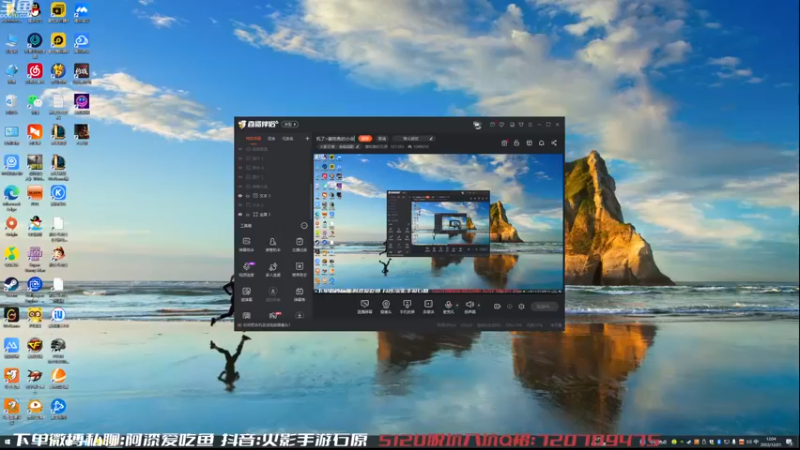The height and width of the screenshot is (450, 800).
Task: Select the 文本 1 layer row
Action: click(273, 196)
